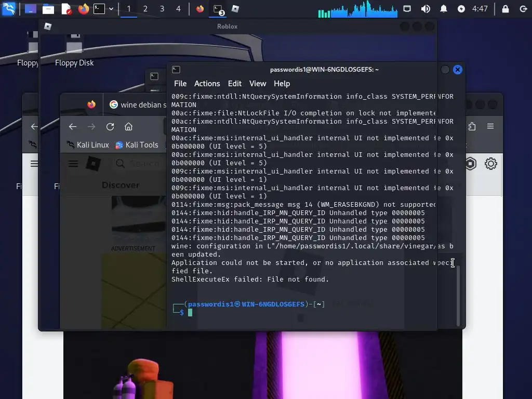
Task: Close the passwordis1 terminal window
Action: pos(457,70)
